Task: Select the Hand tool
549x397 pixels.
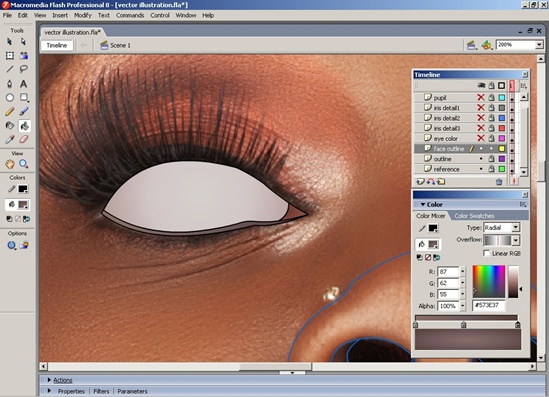Action: (x=9, y=163)
